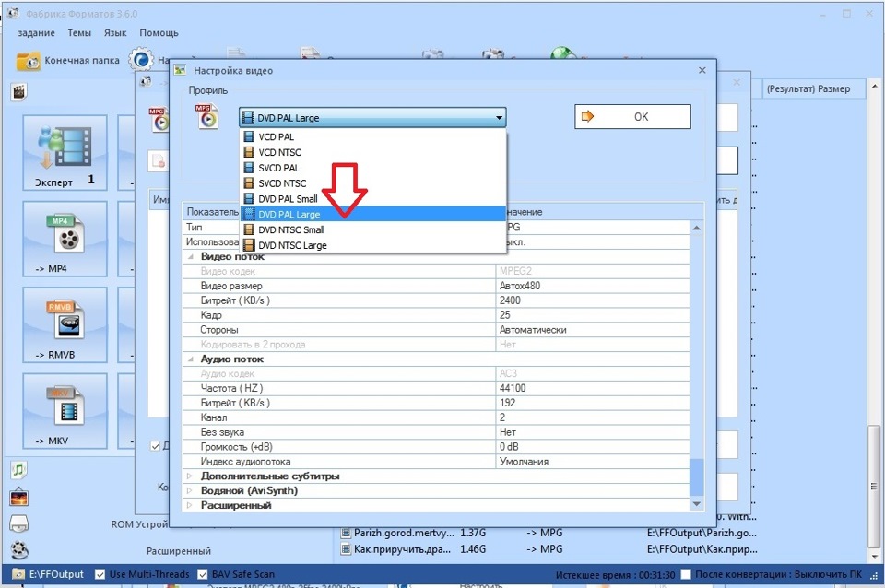Open the video category clapperboard icon
885x588 pixels.
point(19,92)
